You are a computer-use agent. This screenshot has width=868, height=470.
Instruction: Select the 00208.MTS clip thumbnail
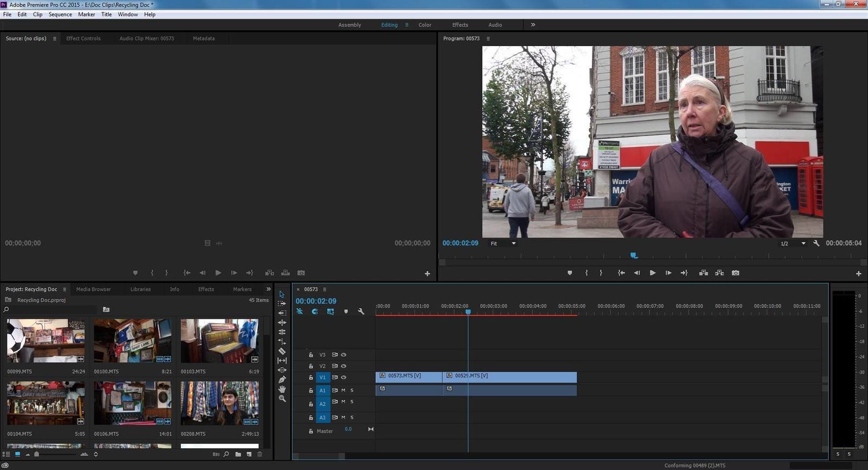(219, 403)
